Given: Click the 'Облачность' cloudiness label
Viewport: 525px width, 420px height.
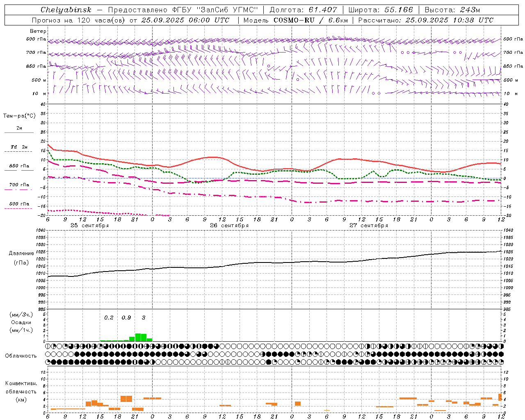Looking at the screenshot, I should pyautogui.click(x=21, y=356).
